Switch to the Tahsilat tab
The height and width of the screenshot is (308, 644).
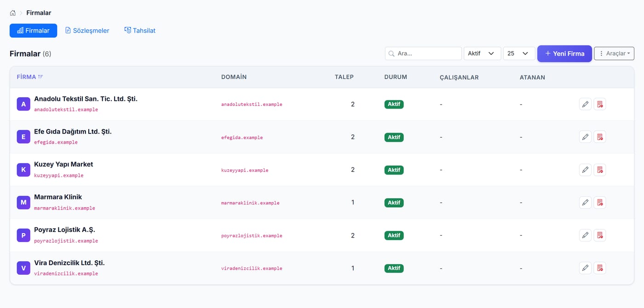pyautogui.click(x=140, y=30)
